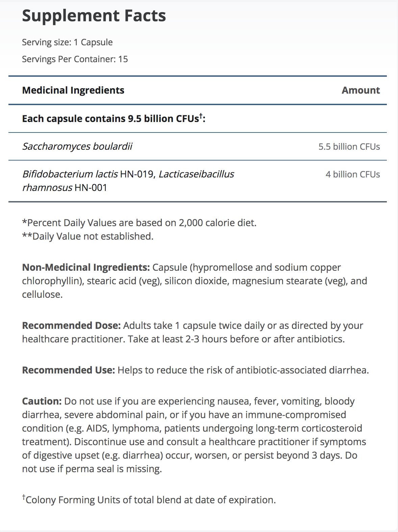
Task: Click the Recommended Dose label
Action: (71, 325)
